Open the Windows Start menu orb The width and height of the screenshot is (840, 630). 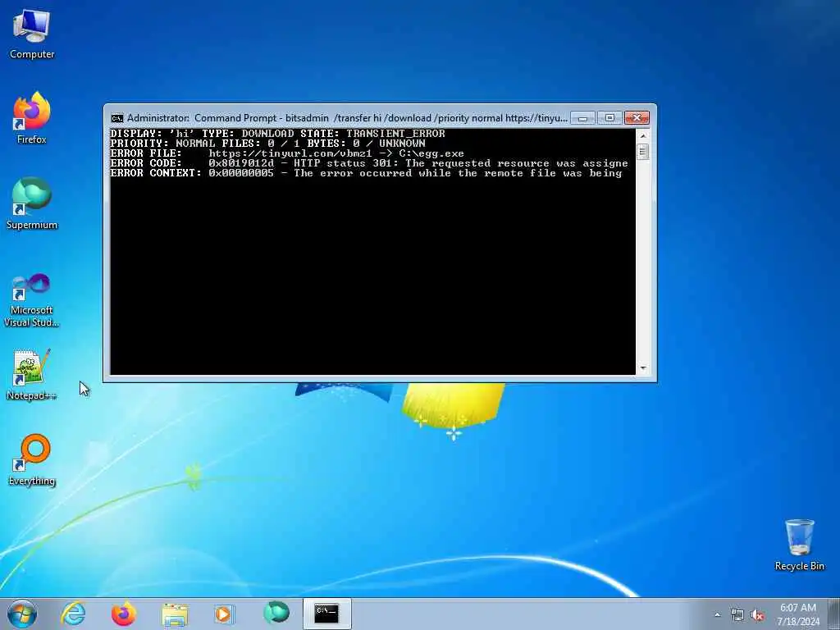point(22,614)
